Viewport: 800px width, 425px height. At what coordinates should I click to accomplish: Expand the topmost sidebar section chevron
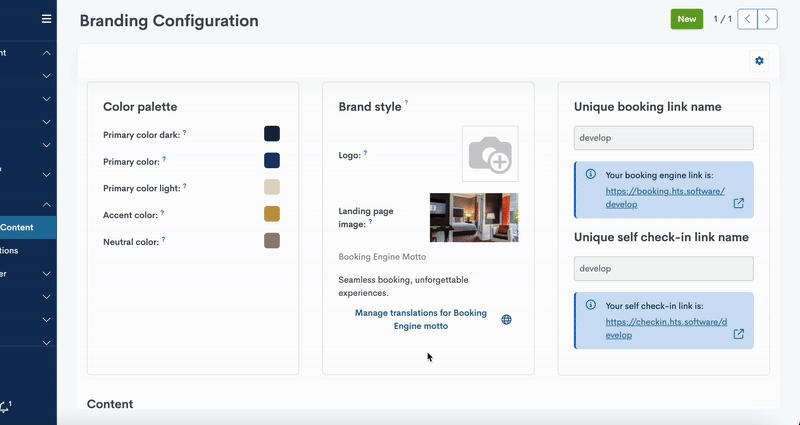coord(46,53)
